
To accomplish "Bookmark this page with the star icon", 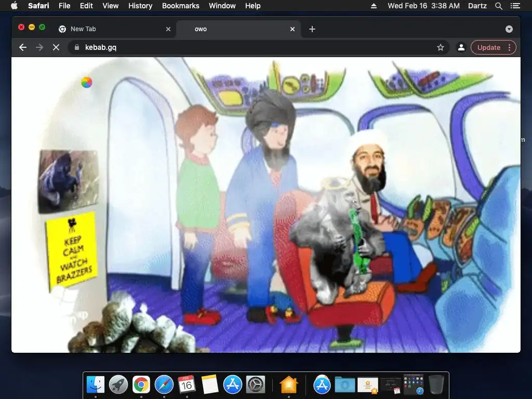I will tap(441, 47).
